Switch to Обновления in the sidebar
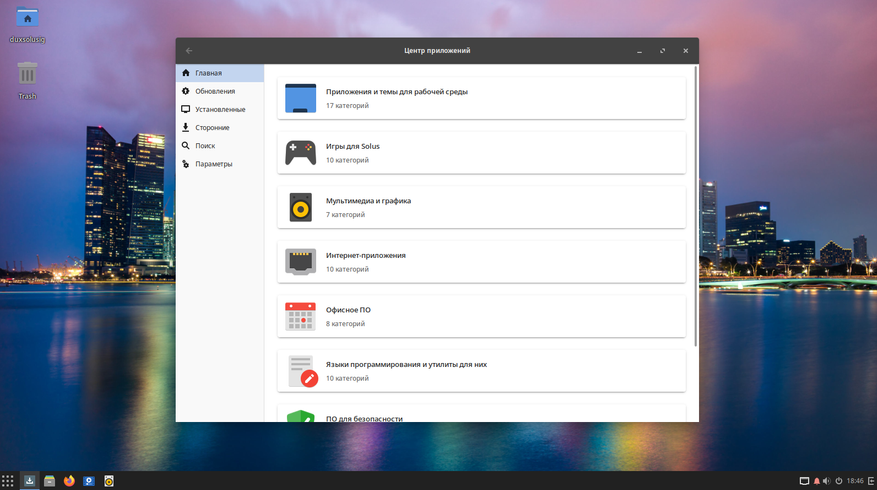The image size is (877, 490). pos(214,91)
